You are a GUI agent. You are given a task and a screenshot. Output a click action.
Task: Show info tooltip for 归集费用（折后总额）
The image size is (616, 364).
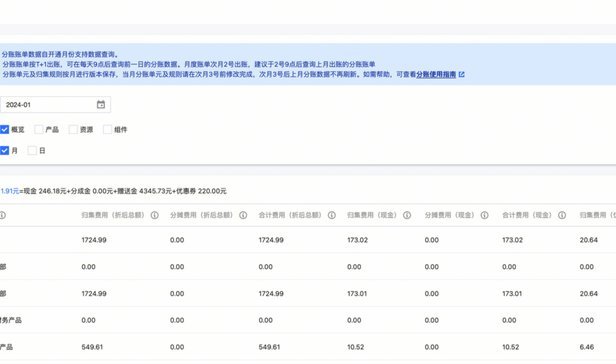(x=155, y=215)
